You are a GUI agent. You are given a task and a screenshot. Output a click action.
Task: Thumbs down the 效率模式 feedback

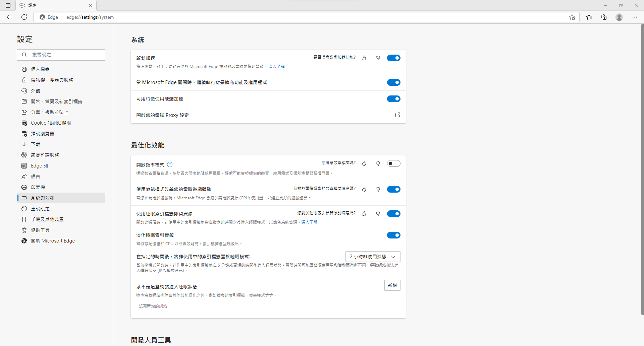click(x=378, y=163)
